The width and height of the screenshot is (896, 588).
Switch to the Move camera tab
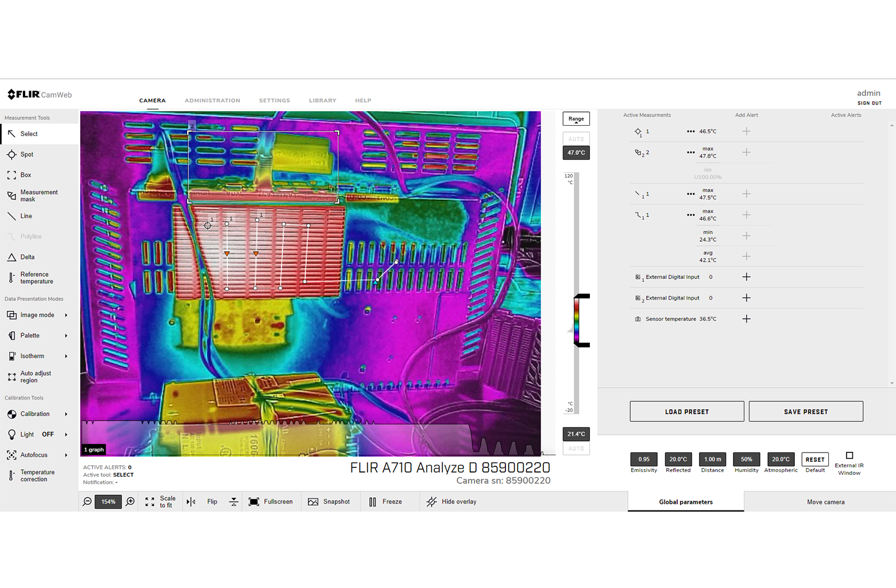pyautogui.click(x=825, y=502)
